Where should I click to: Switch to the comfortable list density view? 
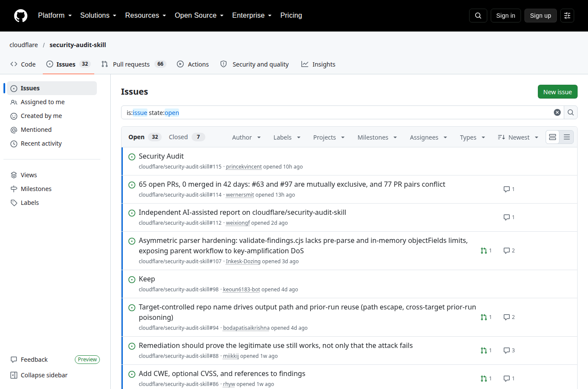[x=553, y=137]
